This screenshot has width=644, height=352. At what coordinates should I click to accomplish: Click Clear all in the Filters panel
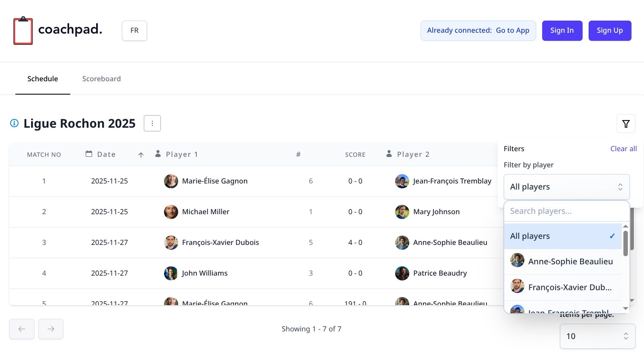623,148
